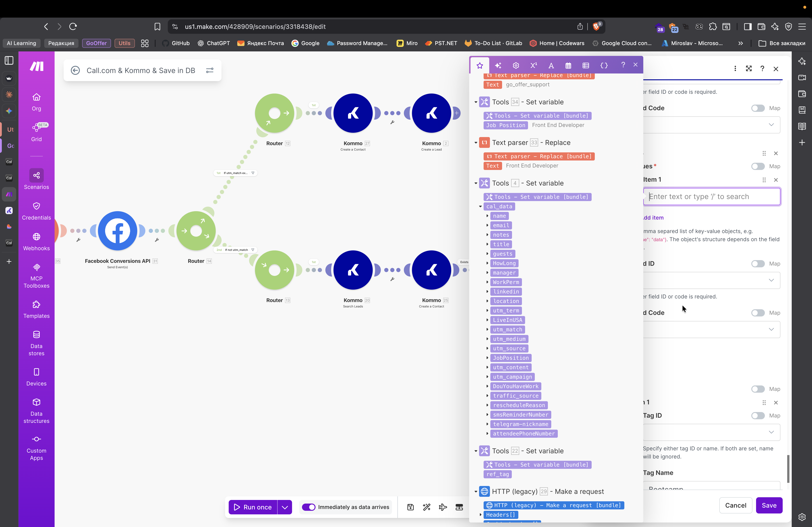Toggle the Immediately as data arrives switch

tap(308, 507)
